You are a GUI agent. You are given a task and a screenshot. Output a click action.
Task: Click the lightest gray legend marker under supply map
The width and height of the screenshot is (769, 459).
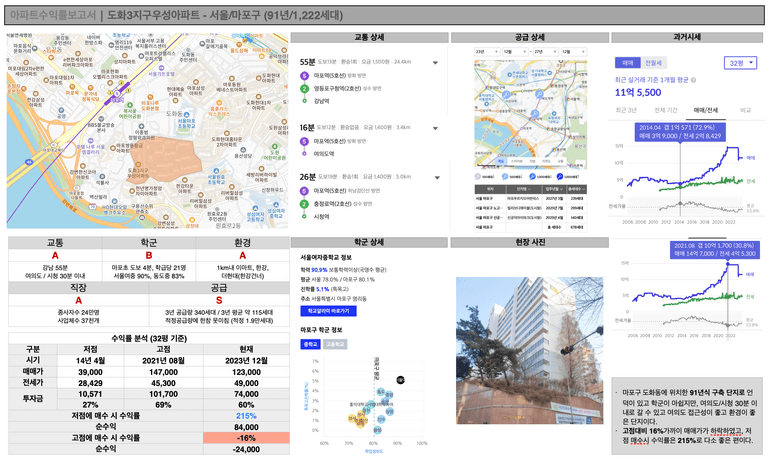tap(477, 177)
